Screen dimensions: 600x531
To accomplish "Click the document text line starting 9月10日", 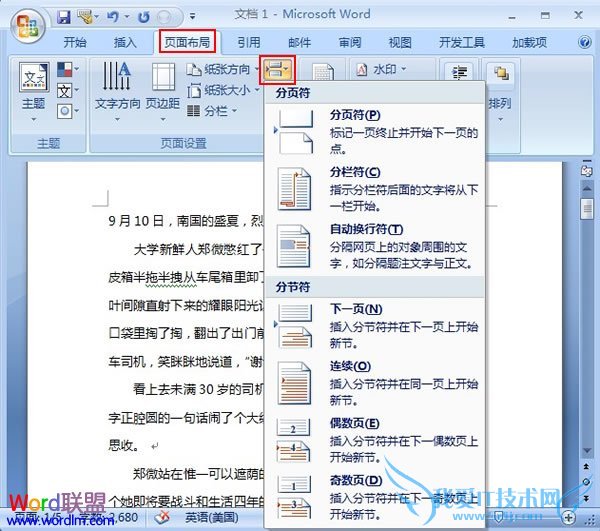I will coord(186,221).
